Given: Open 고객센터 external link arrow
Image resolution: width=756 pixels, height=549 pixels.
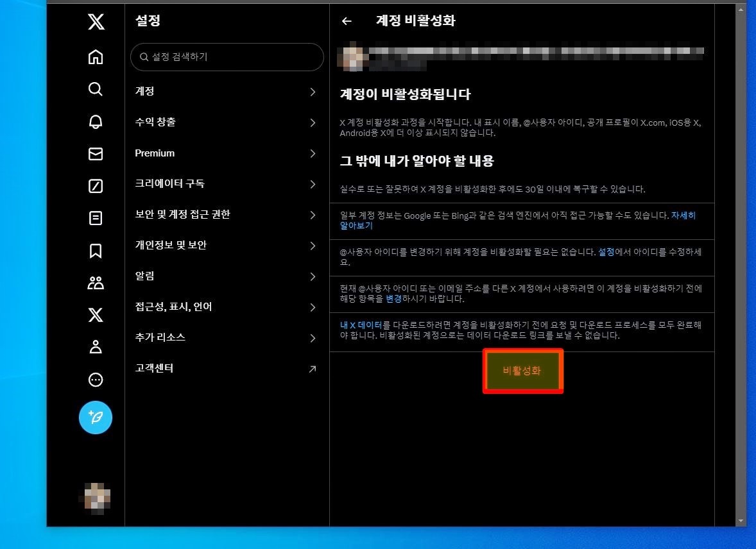Looking at the screenshot, I should coord(313,369).
